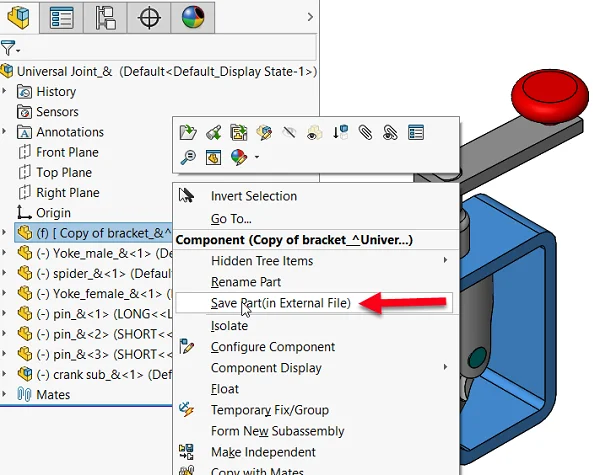Click the Mate paperclip icon
Image resolution: width=600 pixels, height=475 pixels.
click(365, 132)
